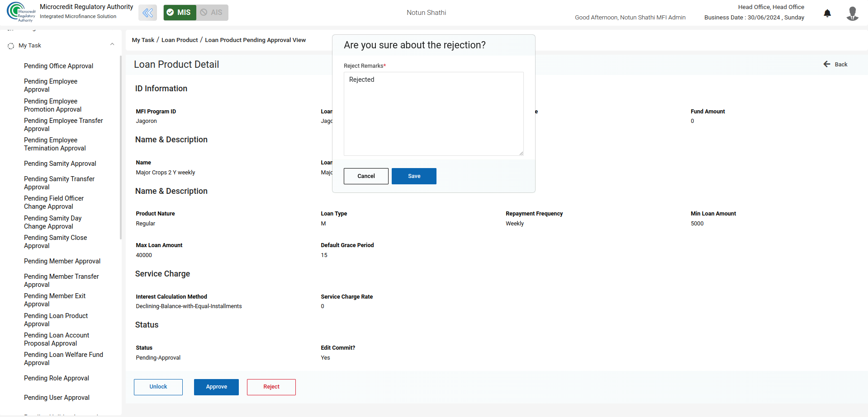Open Pending Loan Product Approval
Screen dimensions: 868x417
(x=56, y=320)
